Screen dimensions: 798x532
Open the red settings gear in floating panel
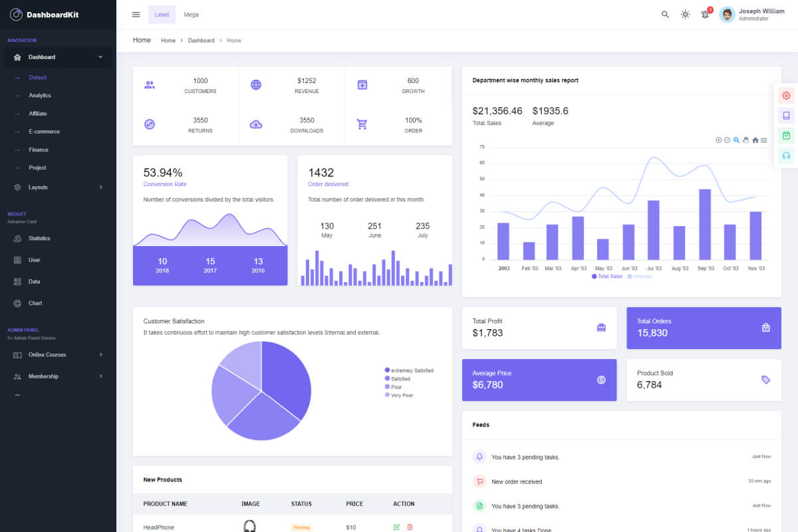point(787,95)
